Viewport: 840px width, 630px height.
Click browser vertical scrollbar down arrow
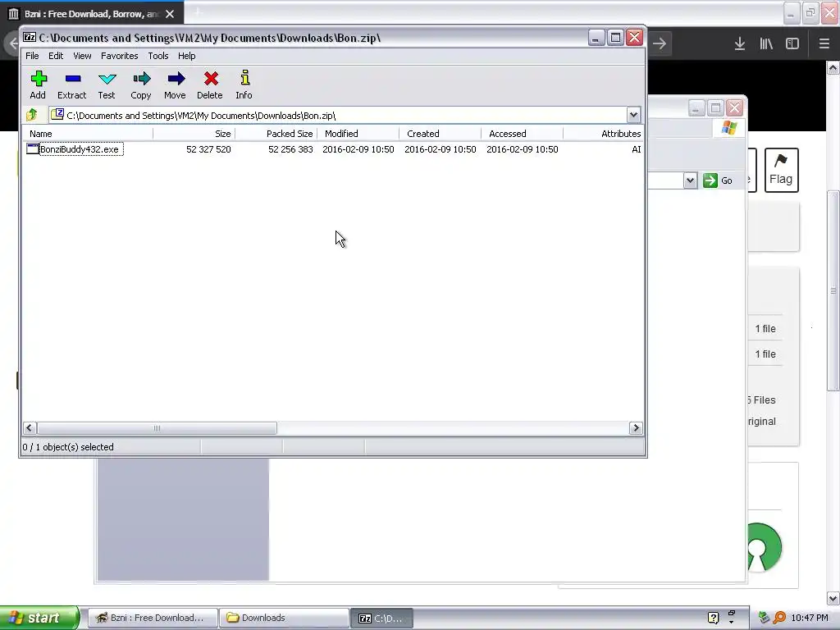[x=833, y=598]
